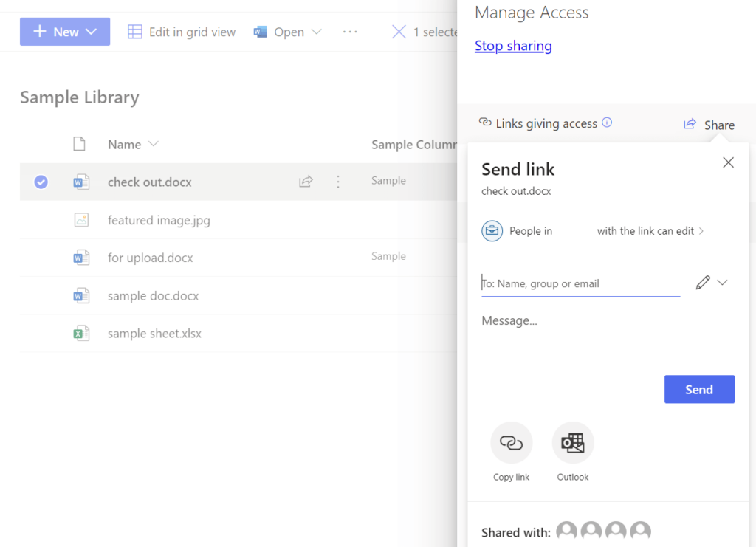Open sample sheet.xlsx file
Image resolution: width=756 pixels, height=547 pixels.
(154, 333)
